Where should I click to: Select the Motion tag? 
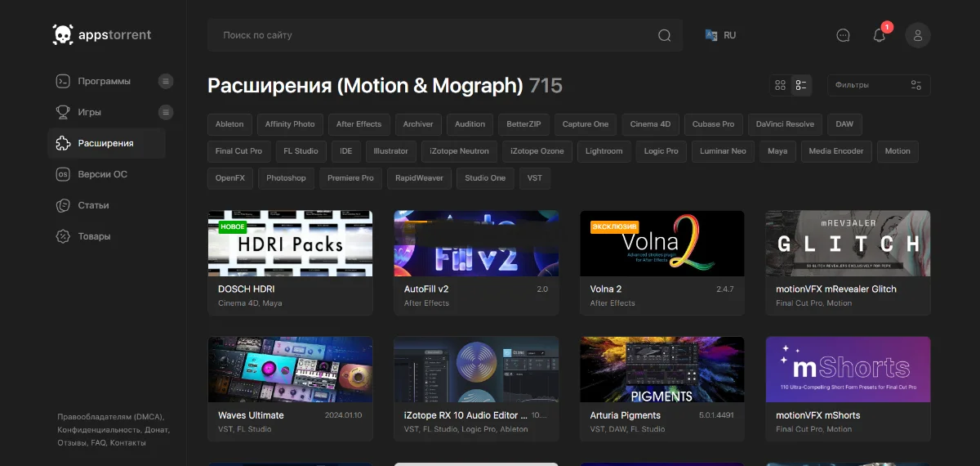[x=898, y=151]
